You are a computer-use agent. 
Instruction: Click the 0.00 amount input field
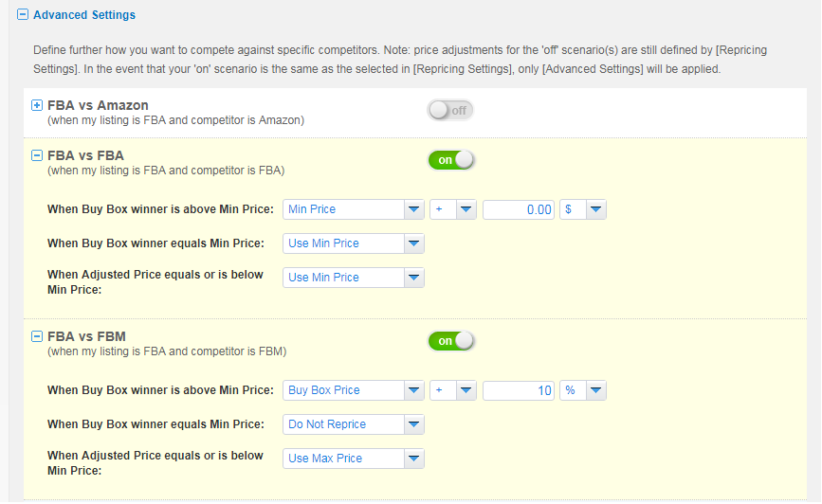519,209
